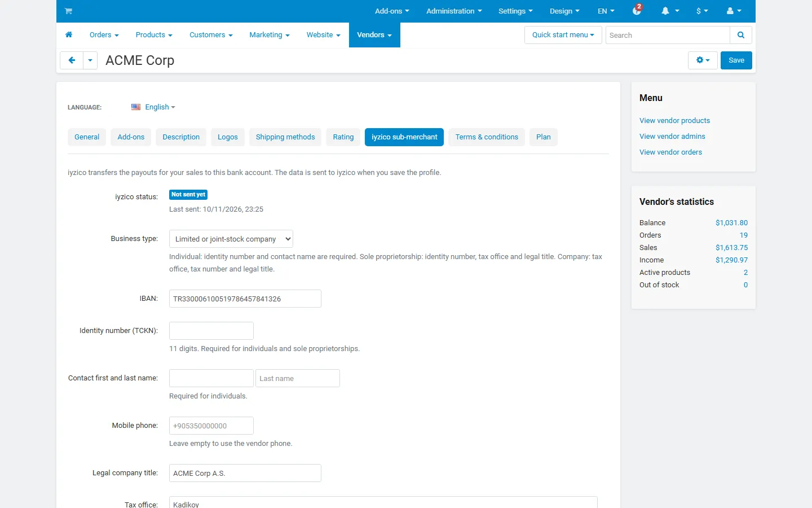Select the iyzico sub-merchant tab
Viewport: 812px width, 508px height.
[x=404, y=137]
